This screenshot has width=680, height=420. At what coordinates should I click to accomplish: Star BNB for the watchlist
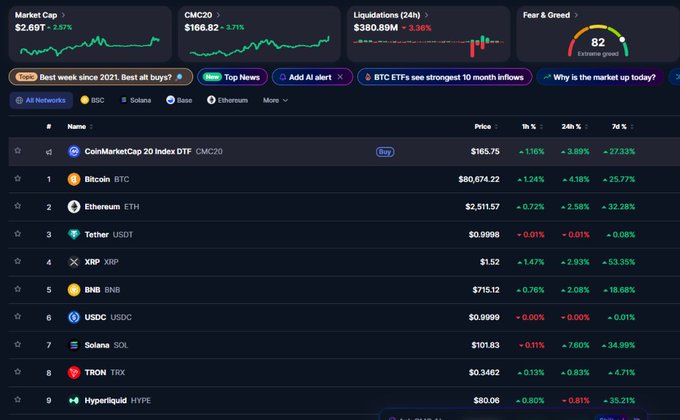tap(18, 289)
